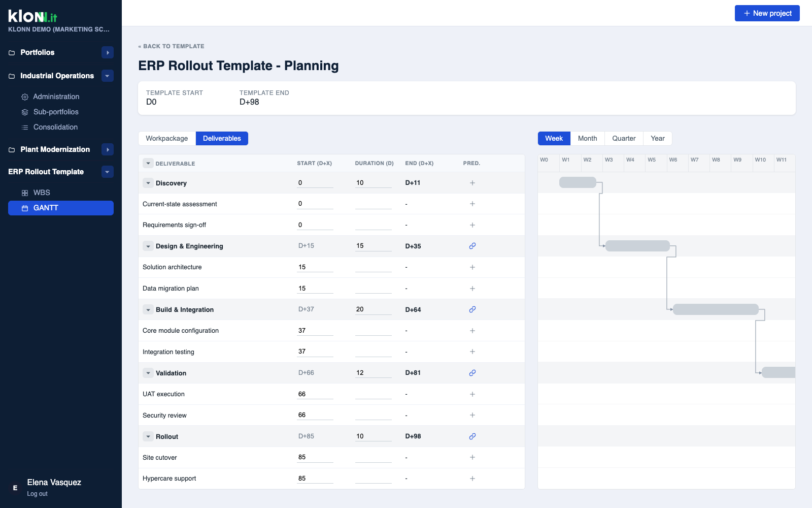Switch to the Workpackage tab
This screenshot has height=508, width=812.
pos(167,138)
